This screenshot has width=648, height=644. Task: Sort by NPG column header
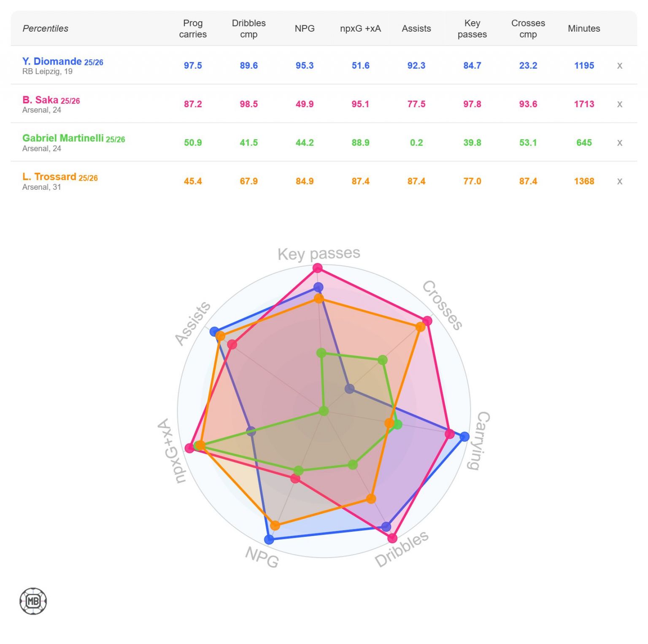[x=305, y=29]
